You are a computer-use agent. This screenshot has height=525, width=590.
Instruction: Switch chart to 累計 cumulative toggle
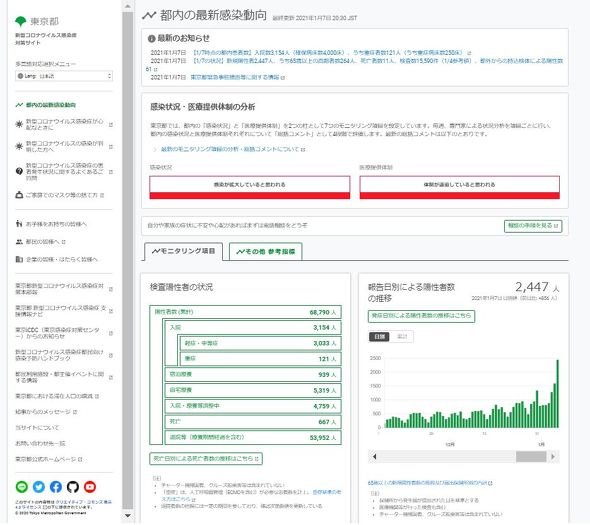tap(402, 336)
